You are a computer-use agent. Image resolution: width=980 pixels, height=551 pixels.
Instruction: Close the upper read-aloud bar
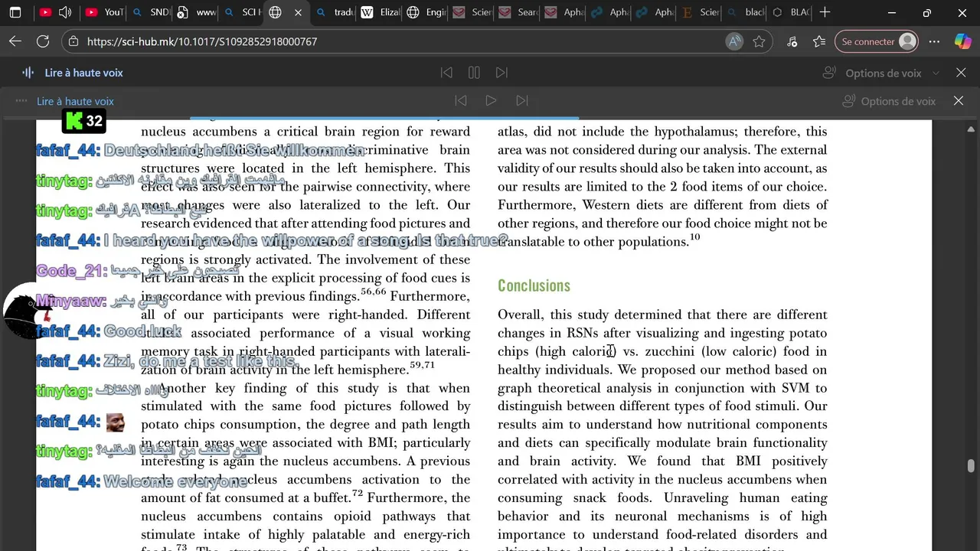coord(961,73)
